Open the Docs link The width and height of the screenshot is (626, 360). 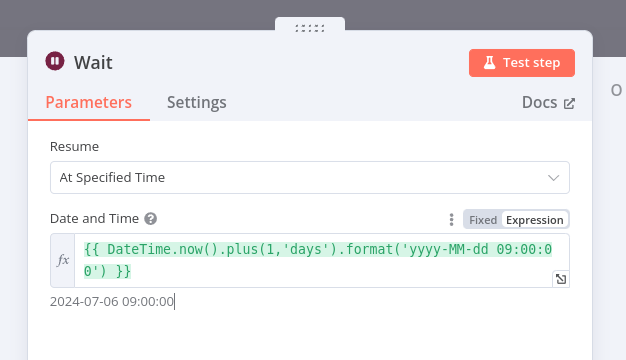[x=548, y=103]
